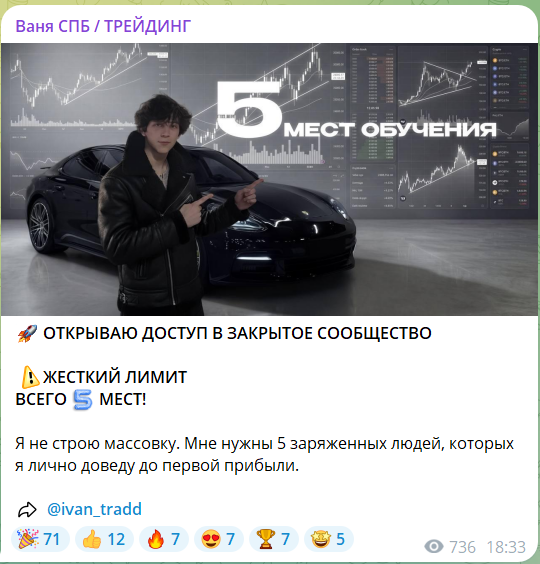Screen dimensions: 540x564
Task: Add a thumbs up reaction
Action: (104, 539)
